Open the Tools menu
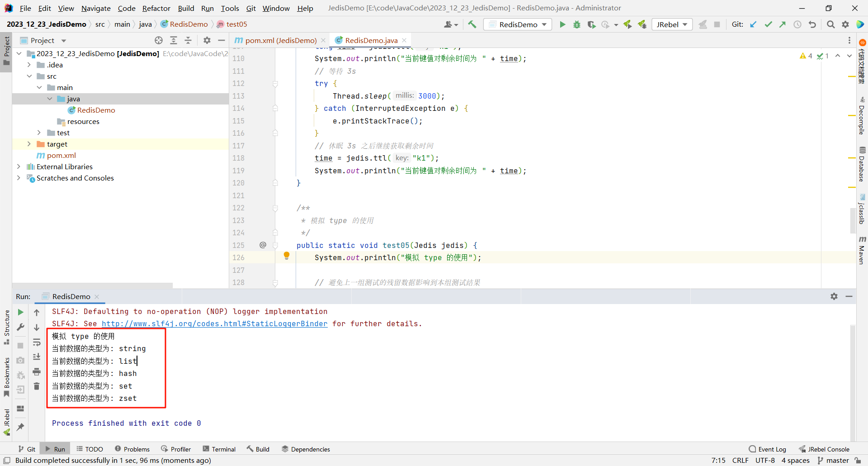Viewport: 868px width, 466px height. tap(230, 8)
